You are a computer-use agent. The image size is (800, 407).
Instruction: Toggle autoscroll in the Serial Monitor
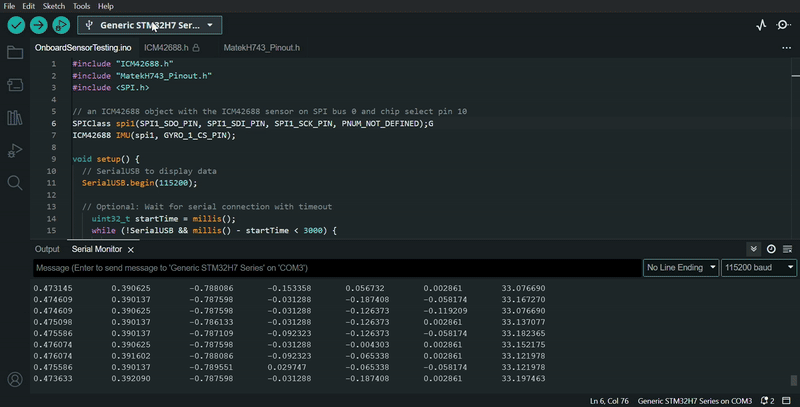[754, 249]
